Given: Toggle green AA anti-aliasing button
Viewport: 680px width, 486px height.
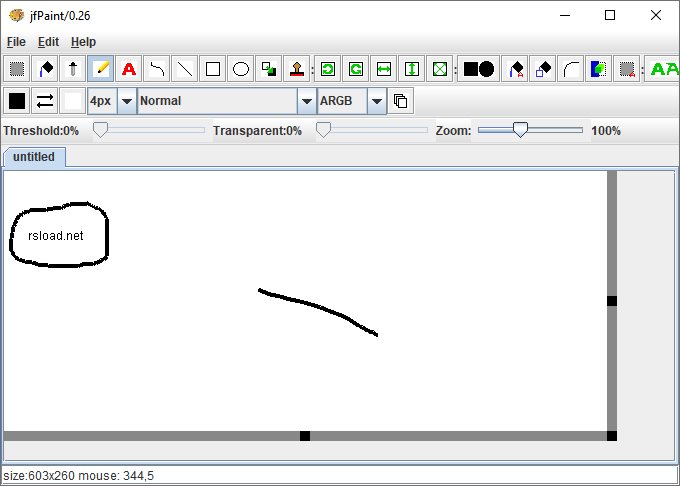Looking at the screenshot, I should pyautogui.click(x=662, y=69).
